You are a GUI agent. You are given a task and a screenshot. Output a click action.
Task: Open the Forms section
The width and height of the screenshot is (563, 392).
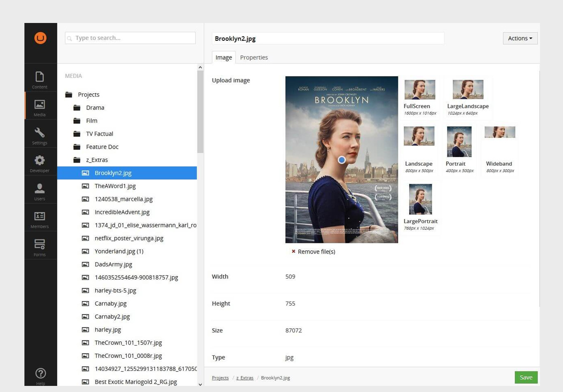click(40, 247)
